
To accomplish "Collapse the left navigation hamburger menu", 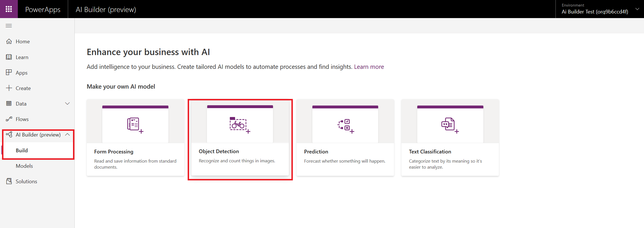I will coord(9,26).
